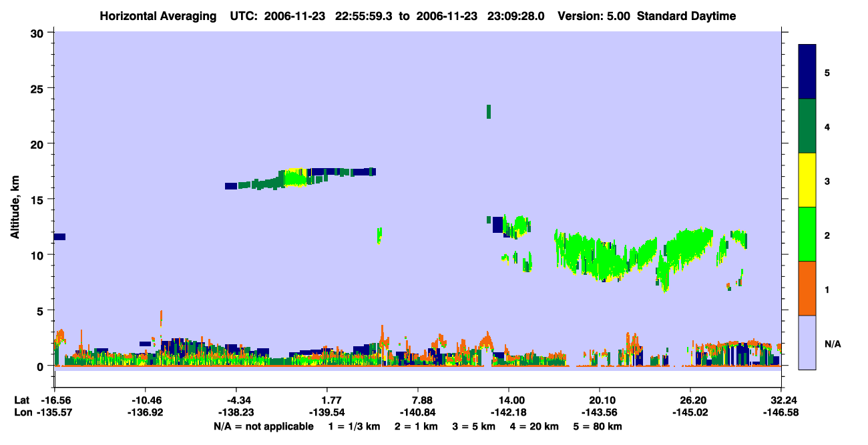868x445 pixels.
Task: Click legend text 'N/A = not applicable'
Action: 264,426
